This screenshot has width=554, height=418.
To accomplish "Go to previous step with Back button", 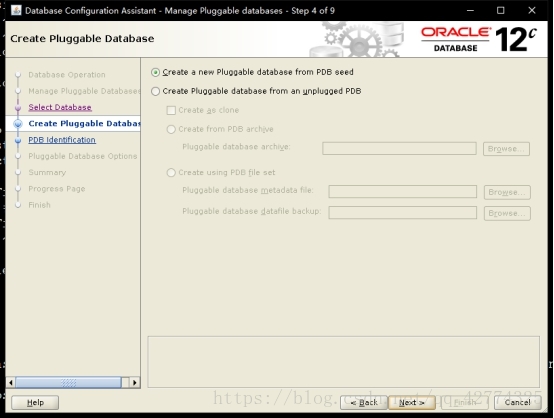I will coord(364,402).
